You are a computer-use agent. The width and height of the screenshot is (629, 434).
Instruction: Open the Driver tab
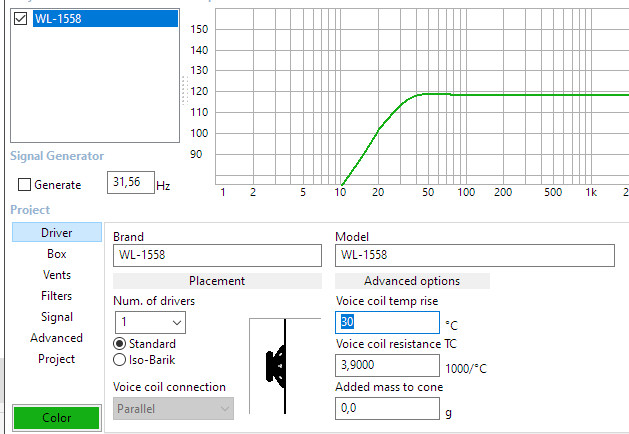pyautogui.click(x=57, y=232)
